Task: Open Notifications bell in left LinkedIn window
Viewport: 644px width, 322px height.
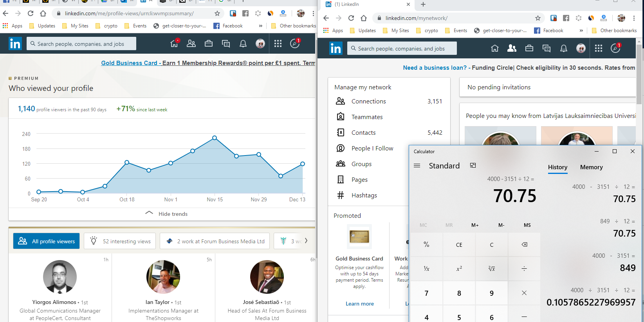Action: tap(243, 43)
